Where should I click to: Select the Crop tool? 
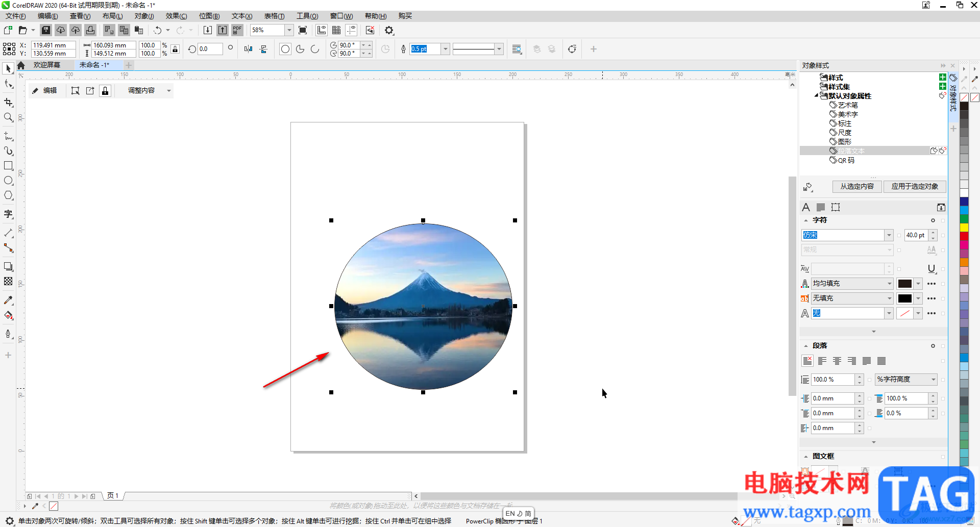(8, 103)
